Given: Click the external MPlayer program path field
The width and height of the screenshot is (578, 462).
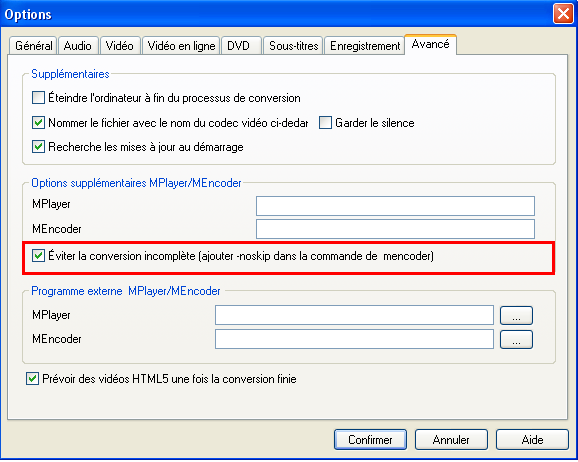Looking at the screenshot, I should [x=354, y=315].
